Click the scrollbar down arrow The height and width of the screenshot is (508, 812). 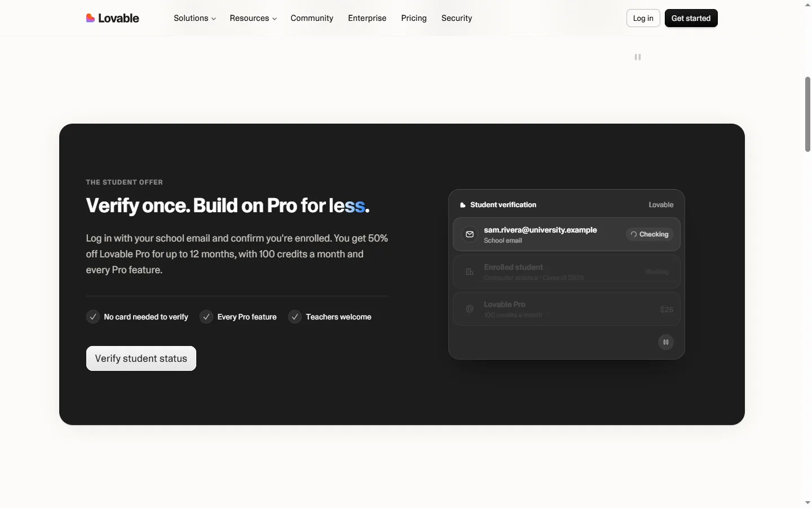tap(807, 503)
